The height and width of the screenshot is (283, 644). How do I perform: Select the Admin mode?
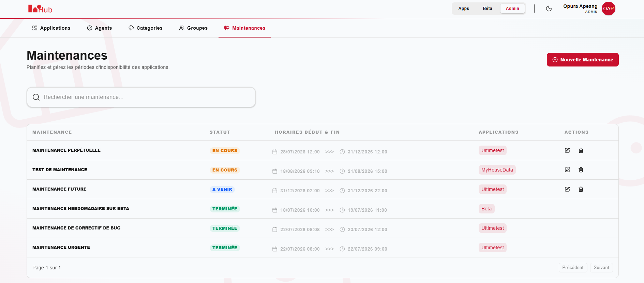click(x=512, y=9)
